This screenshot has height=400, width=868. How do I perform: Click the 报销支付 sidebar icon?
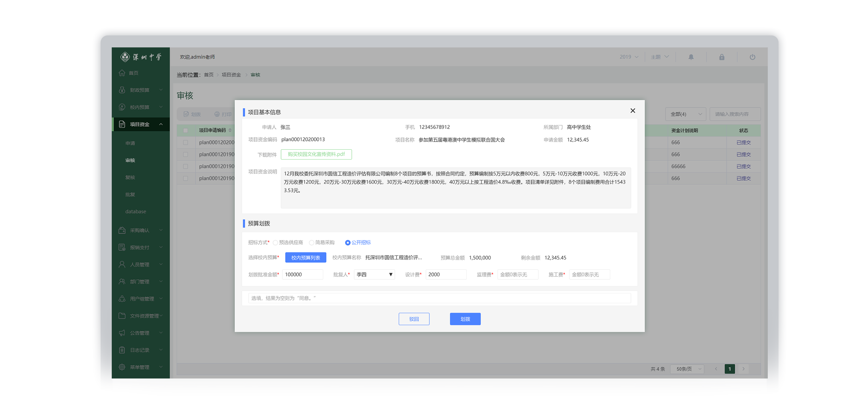pyautogui.click(x=122, y=247)
